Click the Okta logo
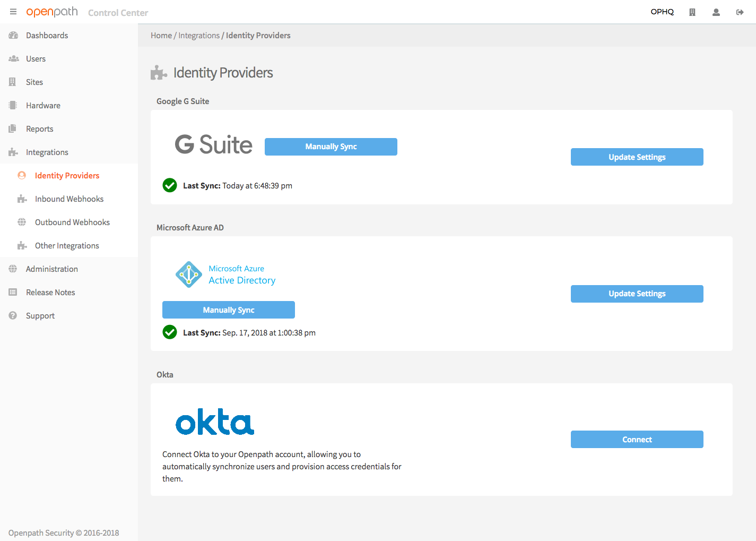Screen dimensions: 756x541 coord(215,422)
